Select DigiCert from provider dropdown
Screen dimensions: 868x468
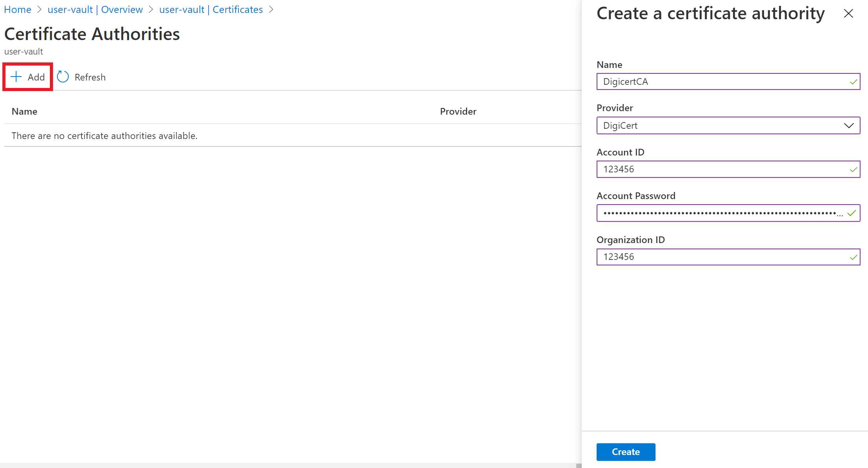click(728, 125)
